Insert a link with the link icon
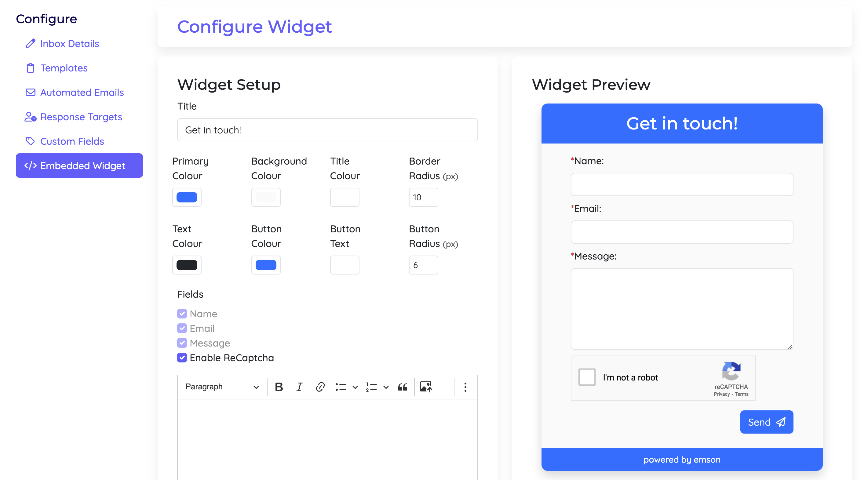 [x=320, y=387]
